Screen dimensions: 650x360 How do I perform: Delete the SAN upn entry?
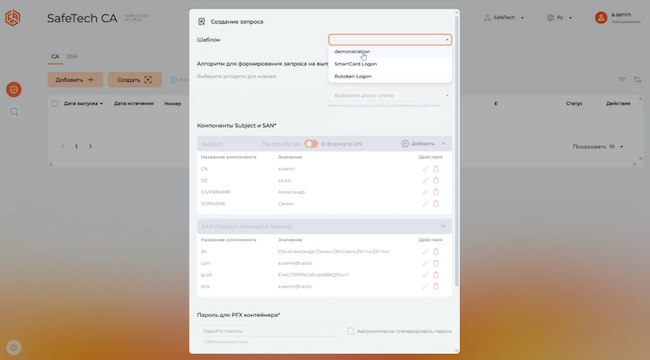pyautogui.click(x=436, y=263)
